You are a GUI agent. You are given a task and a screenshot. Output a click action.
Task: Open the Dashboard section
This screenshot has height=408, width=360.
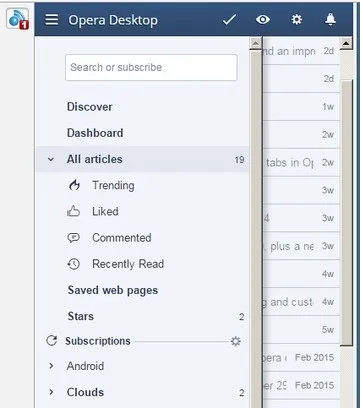click(95, 133)
